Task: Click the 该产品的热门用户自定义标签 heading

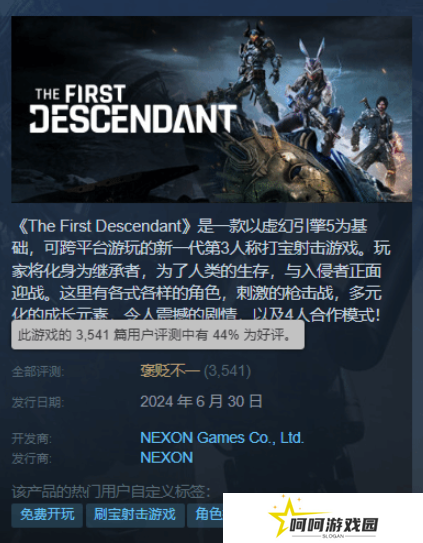Action: point(111,492)
